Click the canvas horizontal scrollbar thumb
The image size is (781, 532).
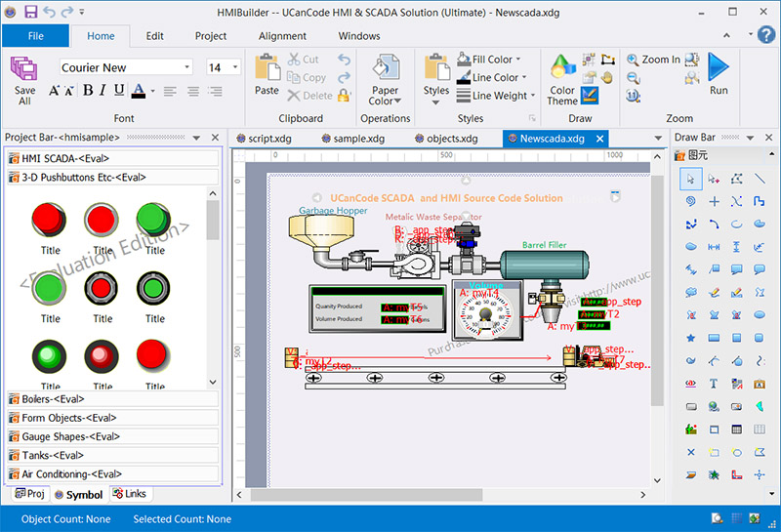click(x=365, y=495)
